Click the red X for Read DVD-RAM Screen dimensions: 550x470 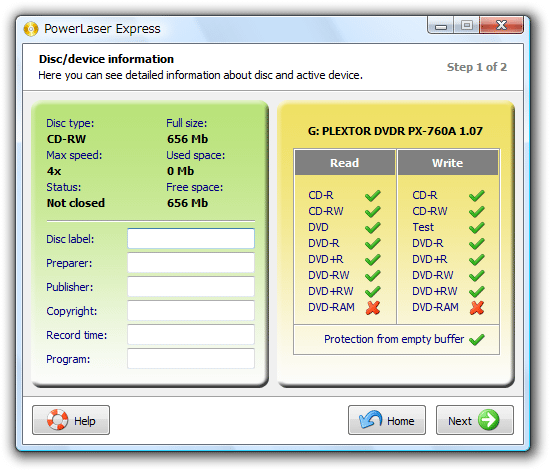[x=373, y=308]
